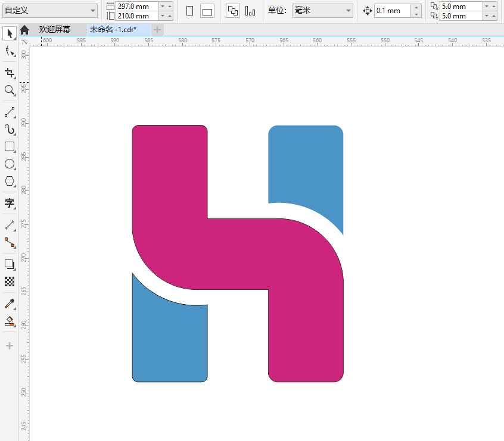Screen dimensions: 504x441
Task: Activate the Text tool 字
Action: coord(10,204)
